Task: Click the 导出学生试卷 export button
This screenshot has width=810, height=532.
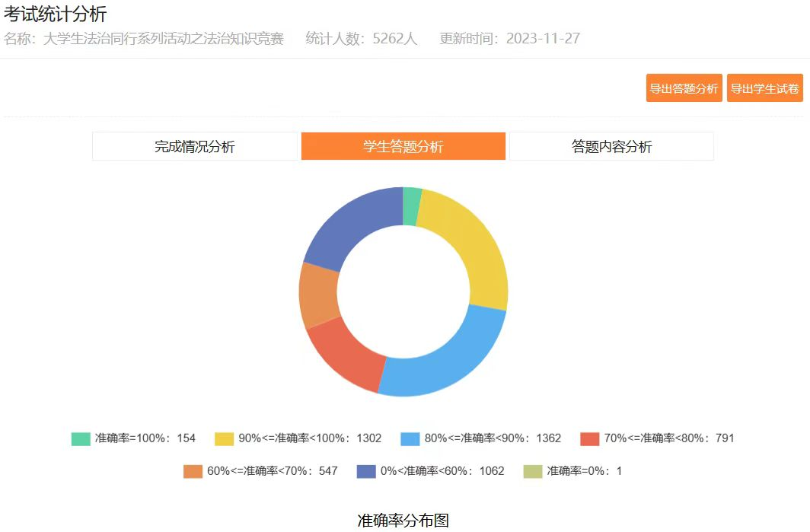Action: (765, 88)
